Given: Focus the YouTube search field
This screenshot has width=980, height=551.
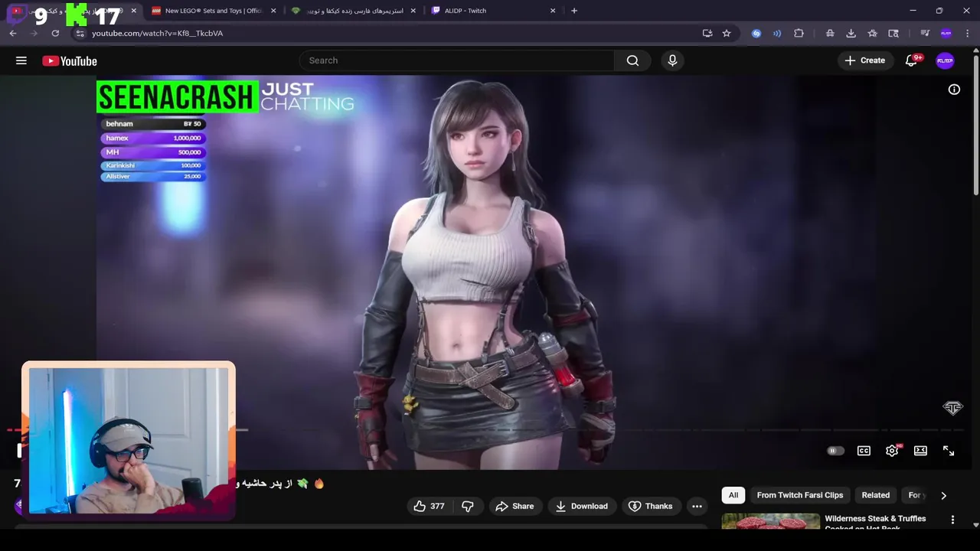Looking at the screenshot, I should tap(456, 60).
